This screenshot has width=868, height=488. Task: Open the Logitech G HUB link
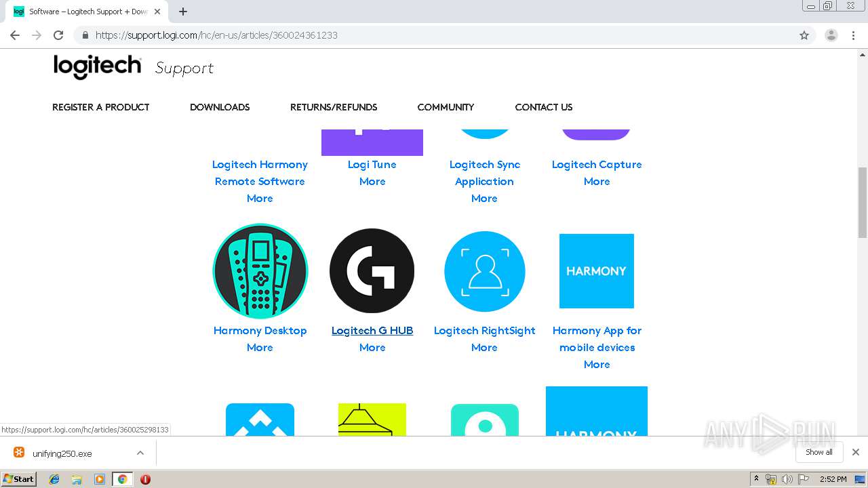(372, 330)
